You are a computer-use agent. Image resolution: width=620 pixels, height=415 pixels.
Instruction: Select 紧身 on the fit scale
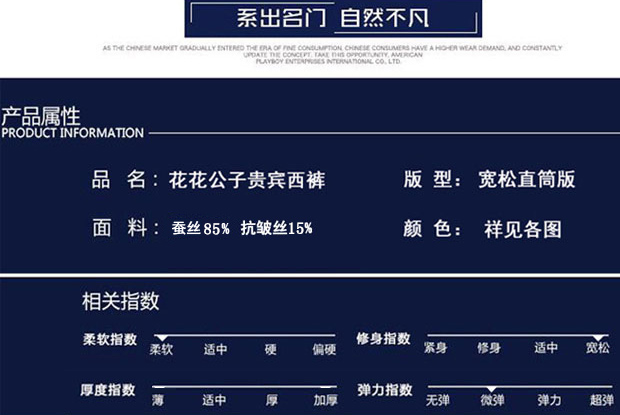point(435,348)
